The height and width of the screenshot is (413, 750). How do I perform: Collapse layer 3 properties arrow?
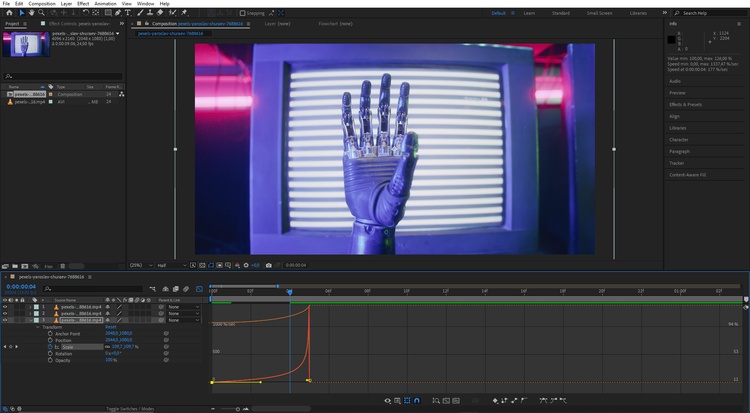(x=30, y=320)
